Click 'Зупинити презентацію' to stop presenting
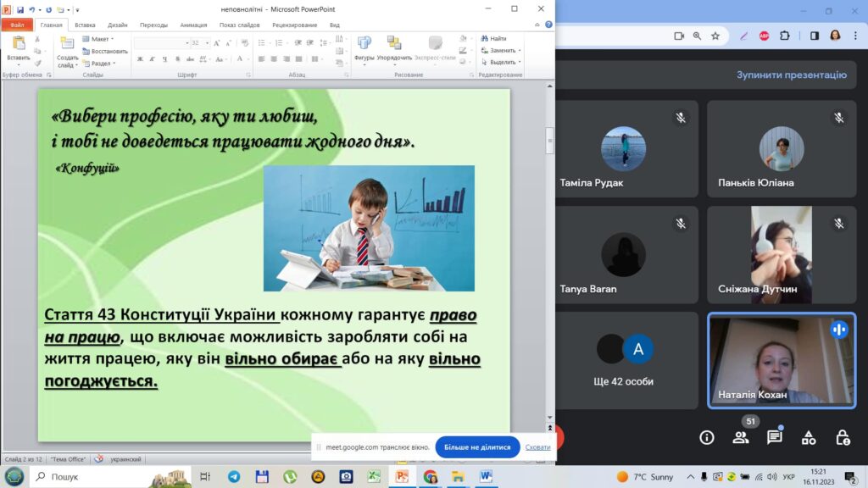The width and height of the screenshot is (868, 488). [791, 75]
